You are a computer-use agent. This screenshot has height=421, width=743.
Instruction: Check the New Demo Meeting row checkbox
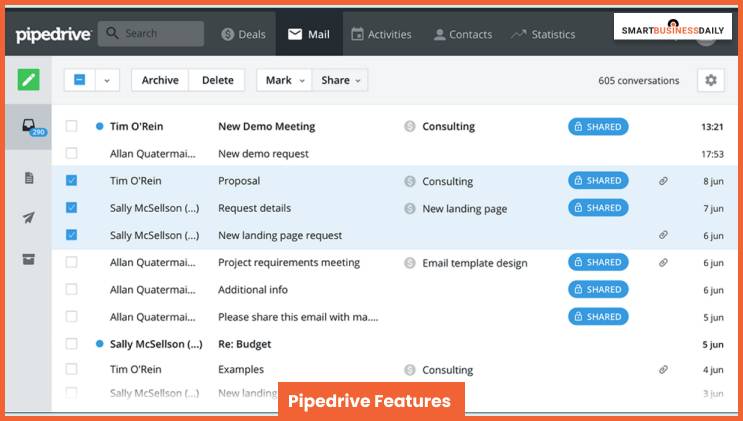71,126
